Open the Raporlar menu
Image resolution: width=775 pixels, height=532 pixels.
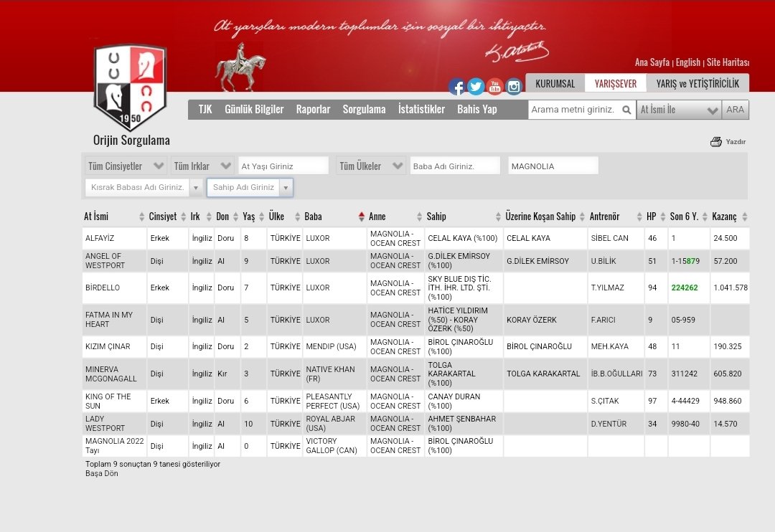(313, 109)
